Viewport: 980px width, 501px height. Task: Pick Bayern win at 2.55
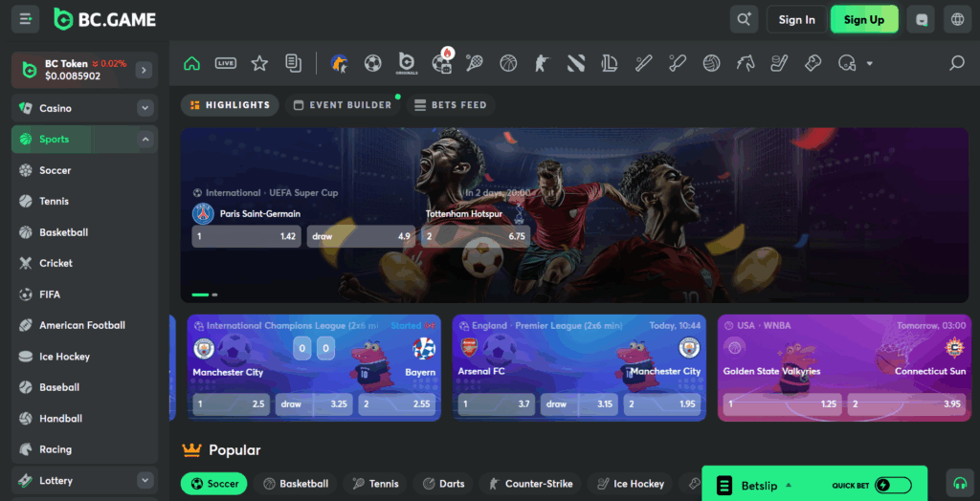397,404
